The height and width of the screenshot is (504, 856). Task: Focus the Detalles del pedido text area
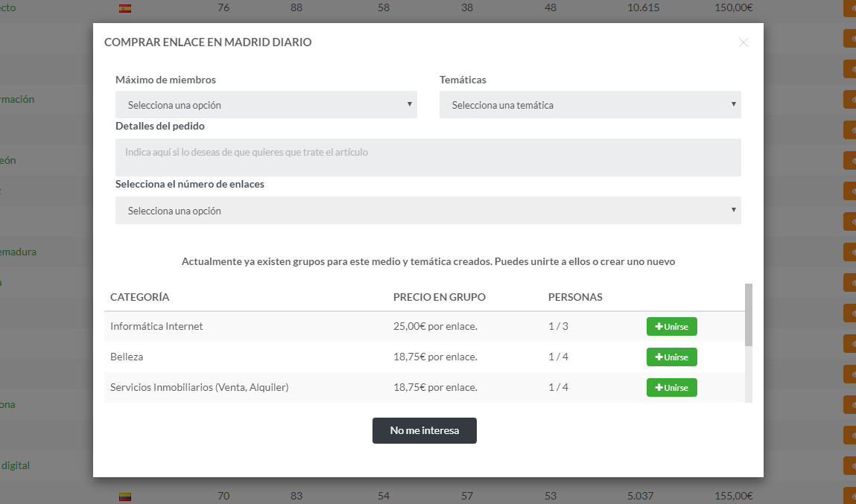pos(428,157)
